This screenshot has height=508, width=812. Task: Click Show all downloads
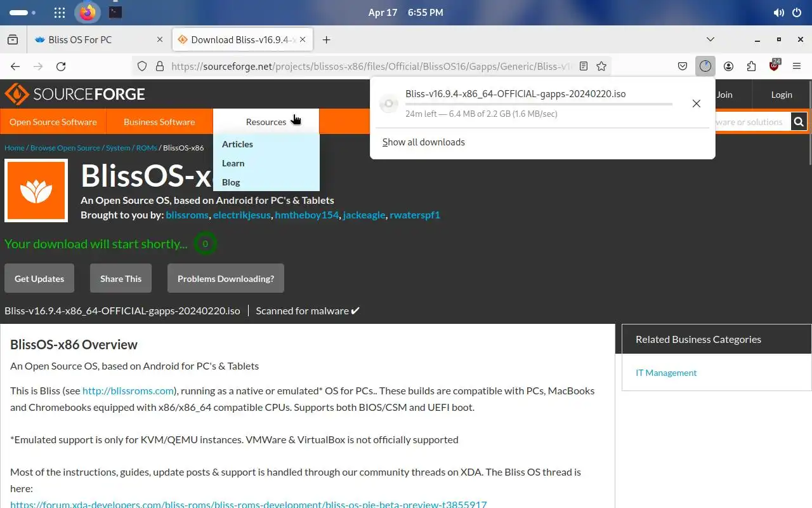point(424,142)
